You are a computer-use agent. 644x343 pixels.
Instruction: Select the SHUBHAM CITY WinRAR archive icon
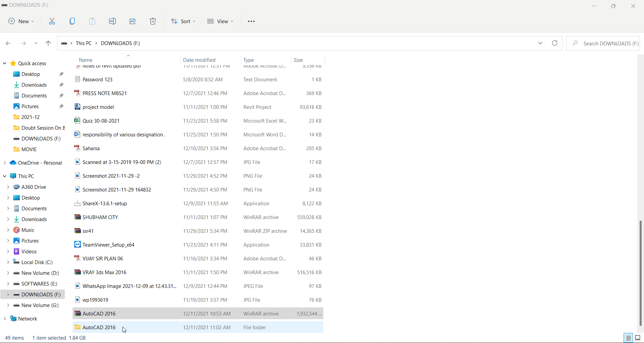coord(78,217)
